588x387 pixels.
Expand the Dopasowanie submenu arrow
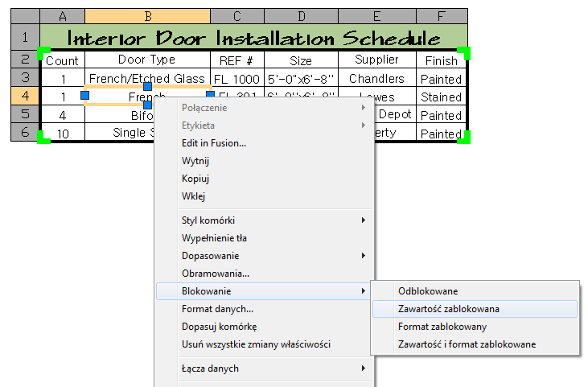tap(364, 256)
